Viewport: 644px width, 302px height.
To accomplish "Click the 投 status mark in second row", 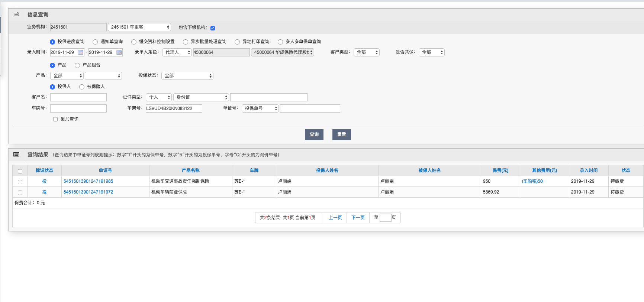I will (44, 192).
